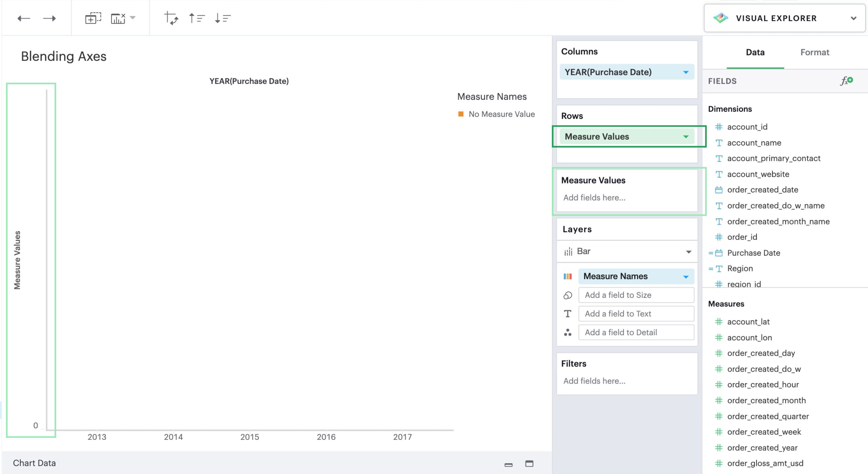Select the order_gloss_amt_usd measure field

tap(765, 463)
